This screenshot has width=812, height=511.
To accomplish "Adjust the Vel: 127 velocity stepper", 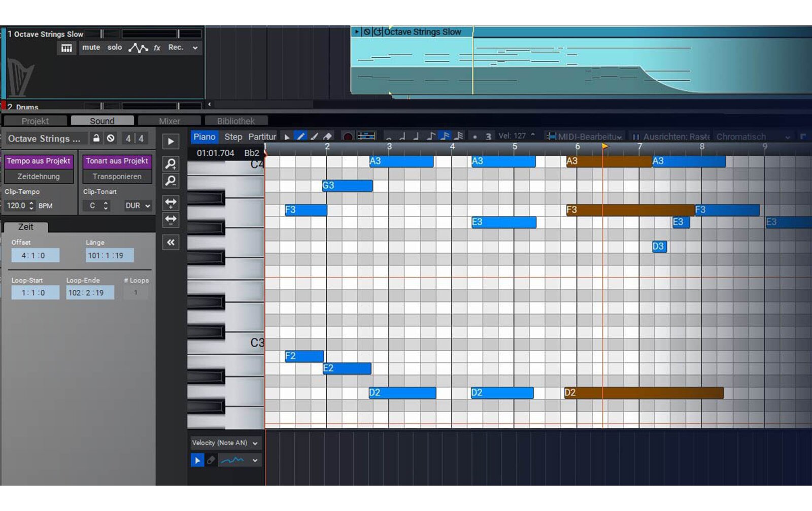I will (533, 135).
